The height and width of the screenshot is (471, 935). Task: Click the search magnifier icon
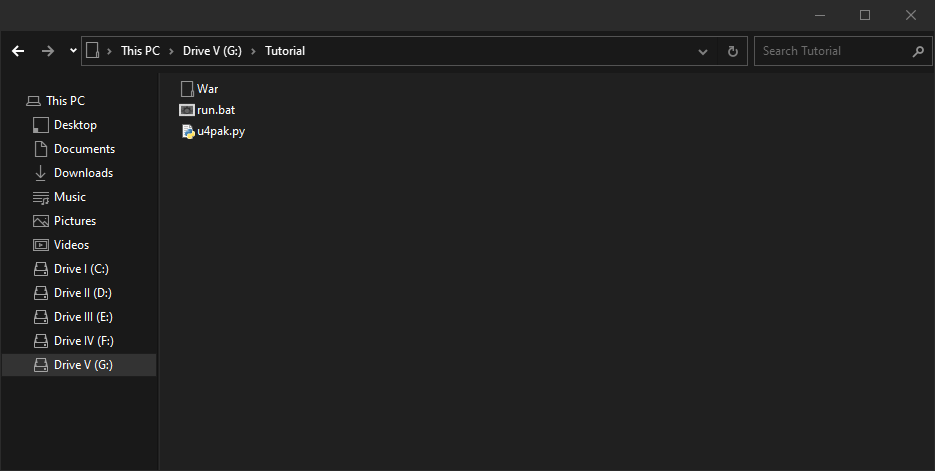tap(918, 51)
